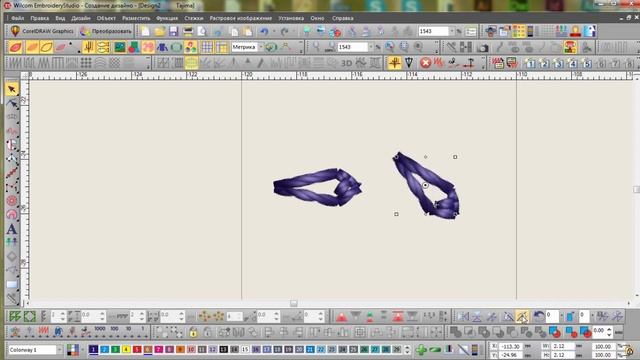
Task: Select yellow color swatch 4
Action: click(126, 350)
